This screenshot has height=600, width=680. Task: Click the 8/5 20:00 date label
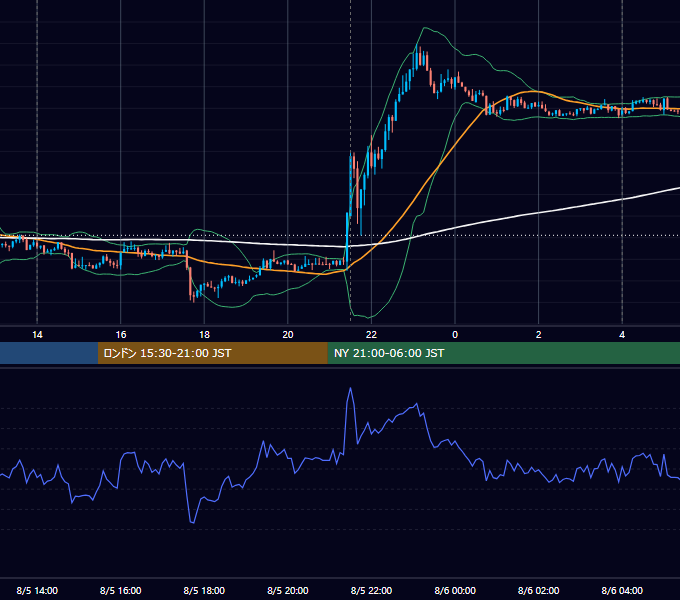click(x=288, y=590)
